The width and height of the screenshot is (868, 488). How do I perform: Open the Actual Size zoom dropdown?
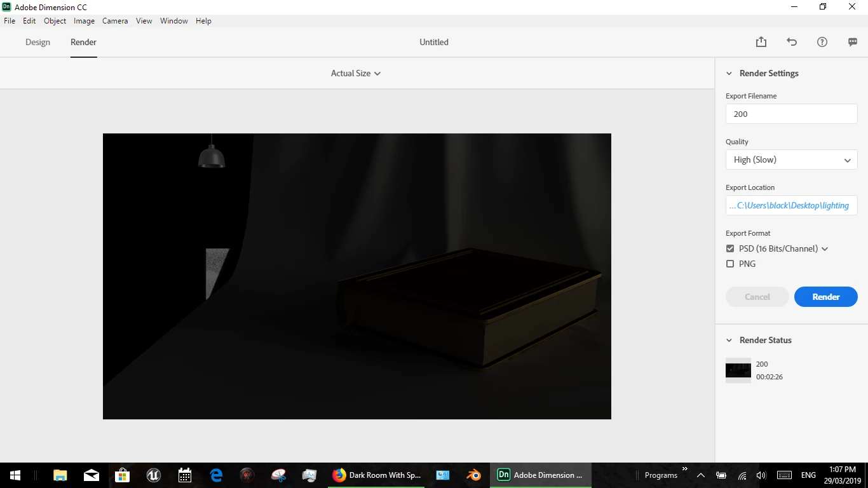click(x=356, y=73)
